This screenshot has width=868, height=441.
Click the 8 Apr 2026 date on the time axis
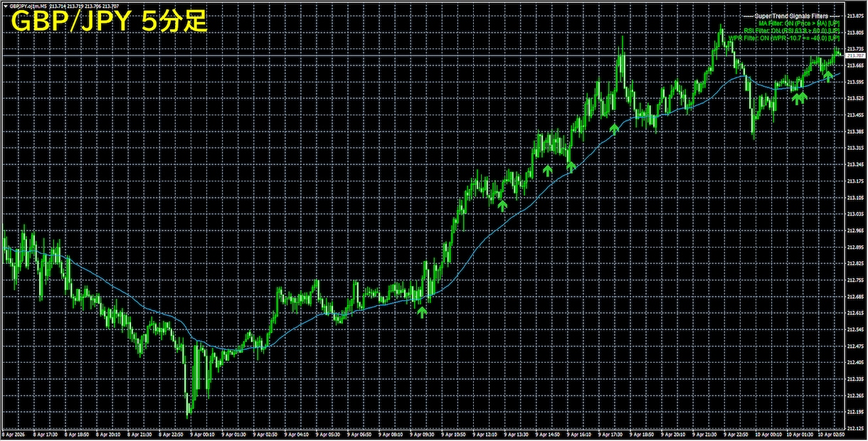(x=14, y=433)
